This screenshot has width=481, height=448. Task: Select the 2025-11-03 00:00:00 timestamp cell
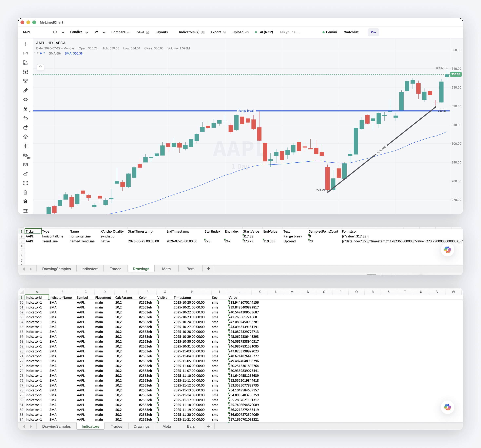pyautogui.click(x=192, y=351)
